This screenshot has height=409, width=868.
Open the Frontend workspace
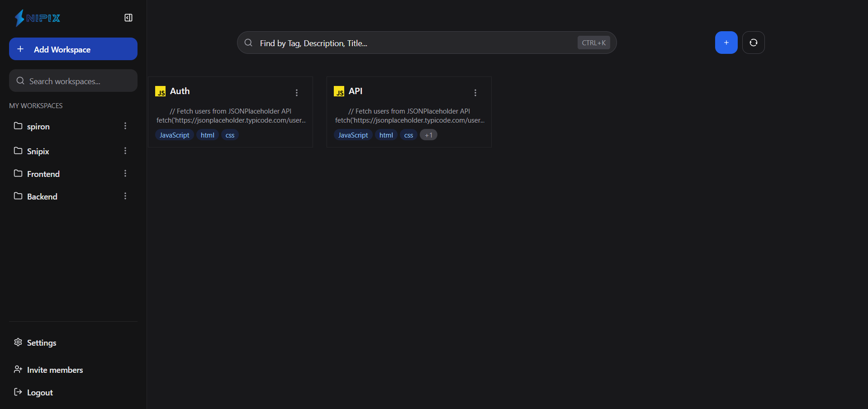(43, 174)
